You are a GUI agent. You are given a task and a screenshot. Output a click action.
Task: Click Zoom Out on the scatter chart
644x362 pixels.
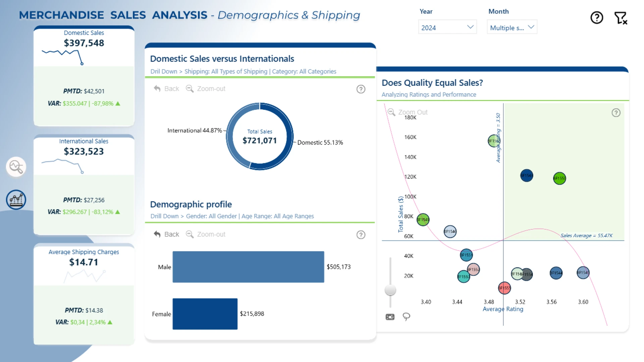point(408,112)
